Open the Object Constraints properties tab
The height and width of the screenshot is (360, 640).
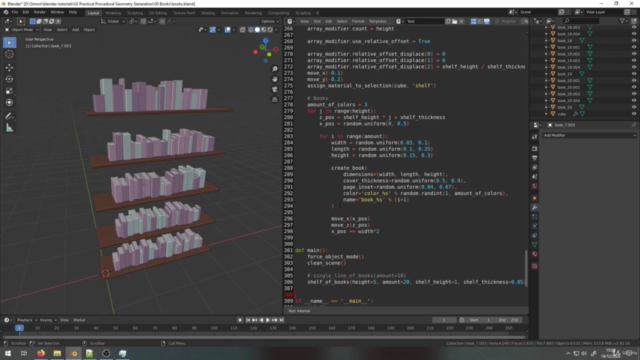coord(535,236)
